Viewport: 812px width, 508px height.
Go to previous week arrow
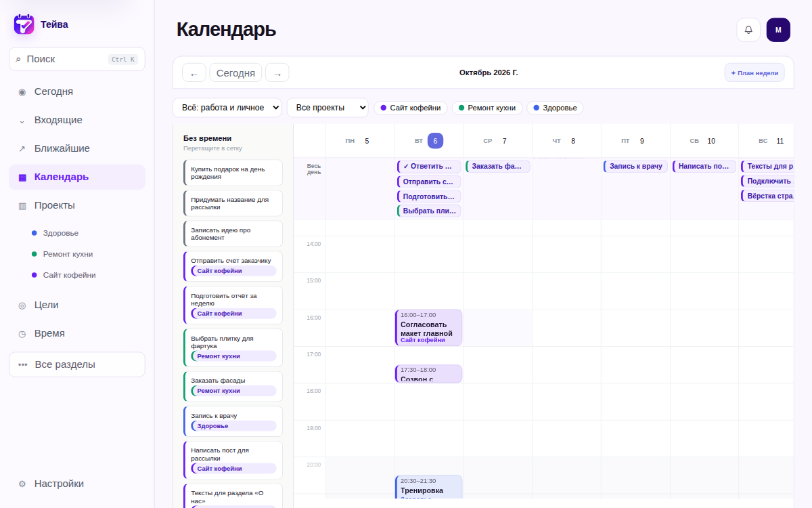click(x=194, y=73)
